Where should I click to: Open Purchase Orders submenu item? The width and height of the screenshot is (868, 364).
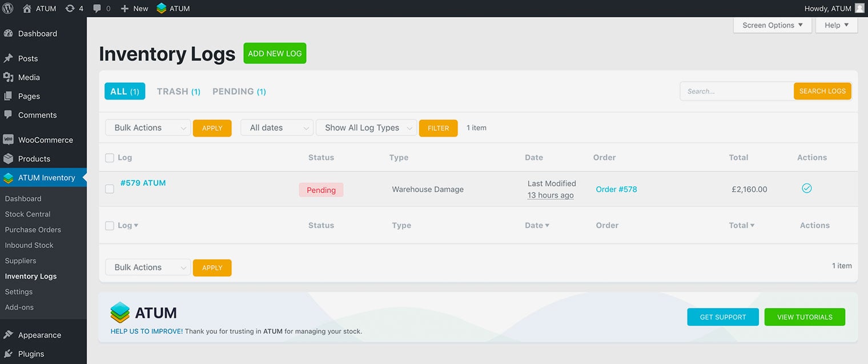tap(33, 230)
